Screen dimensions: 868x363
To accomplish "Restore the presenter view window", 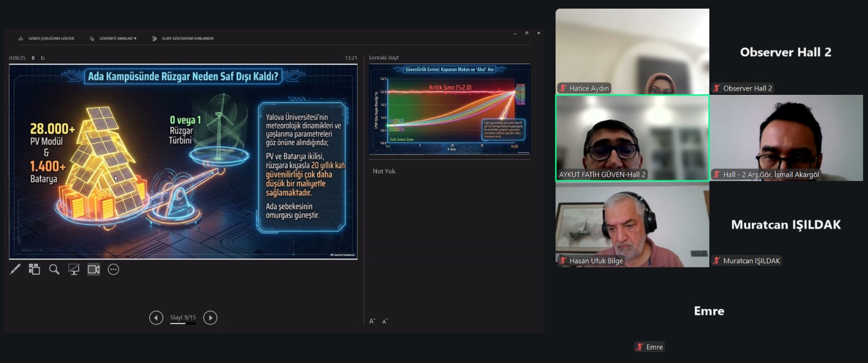I will click(527, 34).
